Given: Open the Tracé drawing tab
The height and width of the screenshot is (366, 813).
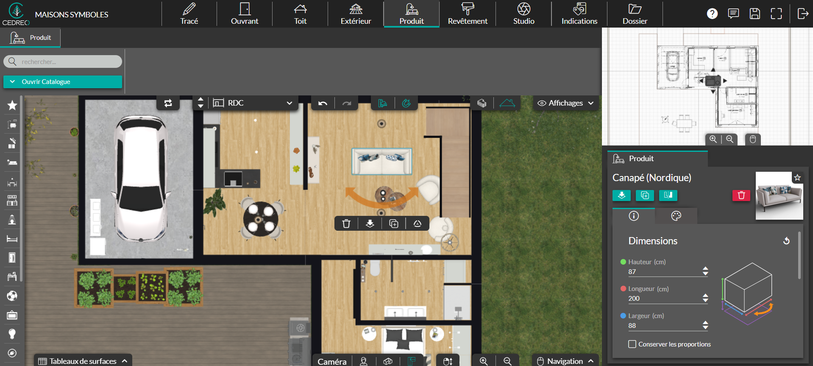Looking at the screenshot, I should tap(189, 13).
